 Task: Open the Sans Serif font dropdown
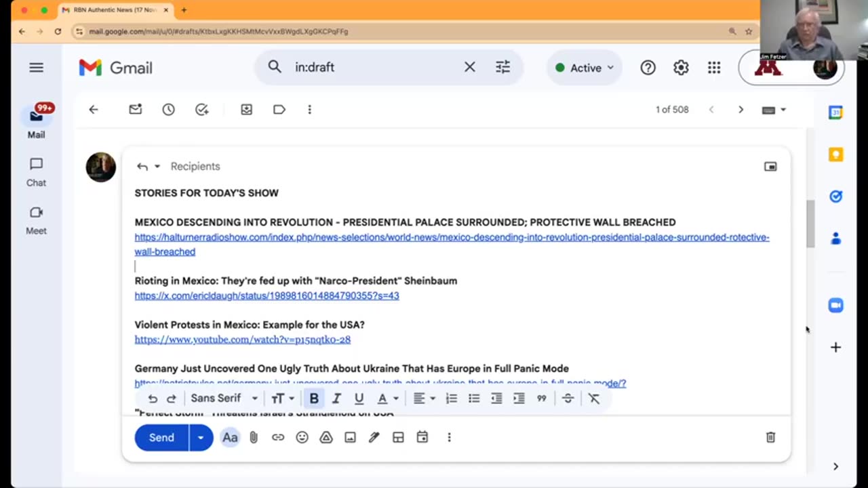[224, 399]
